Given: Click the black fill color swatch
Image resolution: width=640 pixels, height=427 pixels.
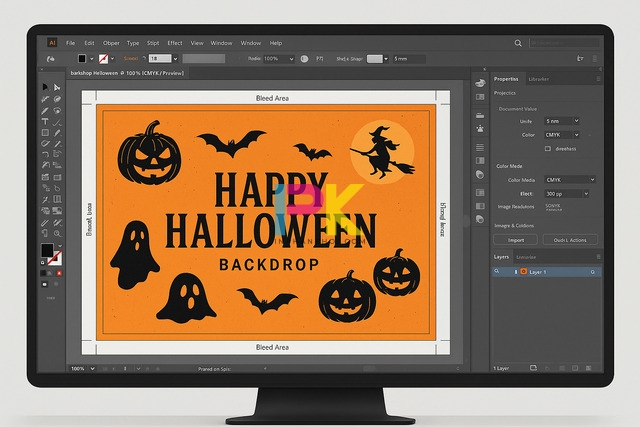Looking at the screenshot, I should [47, 249].
